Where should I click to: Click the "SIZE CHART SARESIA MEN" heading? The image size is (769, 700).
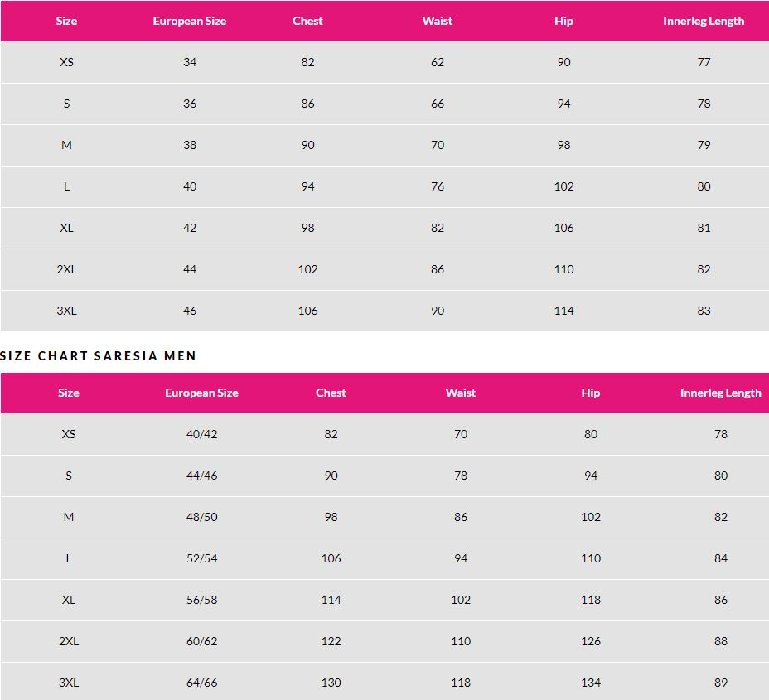(x=99, y=356)
